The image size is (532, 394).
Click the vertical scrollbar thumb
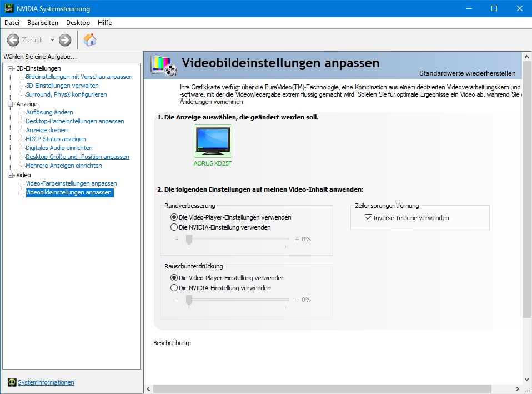tap(526, 189)
